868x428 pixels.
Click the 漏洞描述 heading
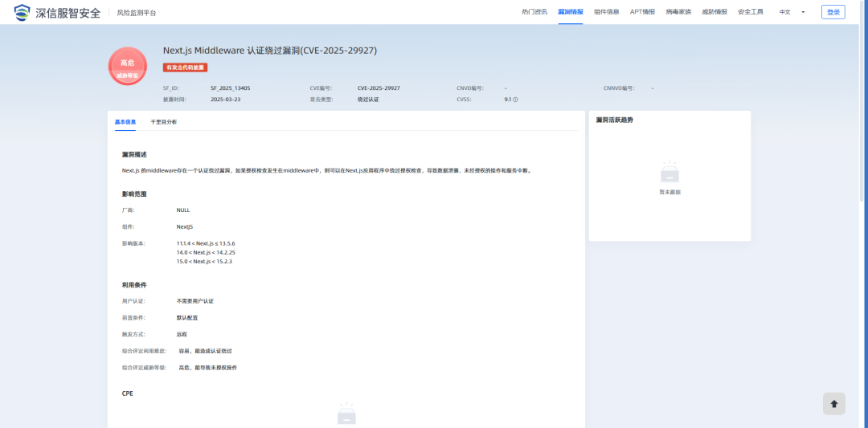click(134, 154)
